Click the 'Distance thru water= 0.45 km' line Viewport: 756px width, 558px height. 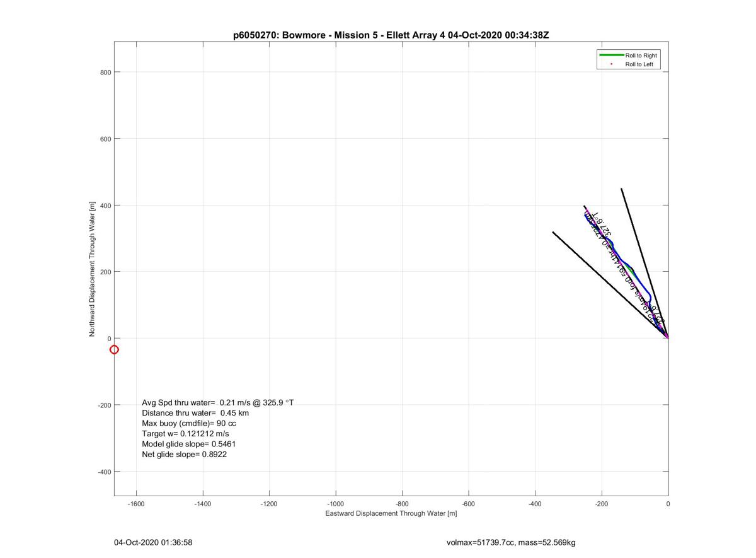click(x=195, y=413)
